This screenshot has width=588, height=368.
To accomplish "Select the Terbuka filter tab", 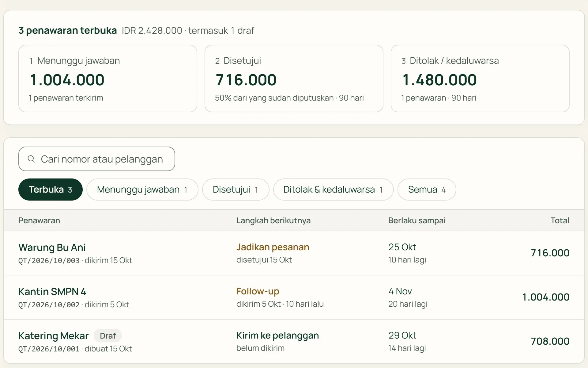I will click(51, 190).
